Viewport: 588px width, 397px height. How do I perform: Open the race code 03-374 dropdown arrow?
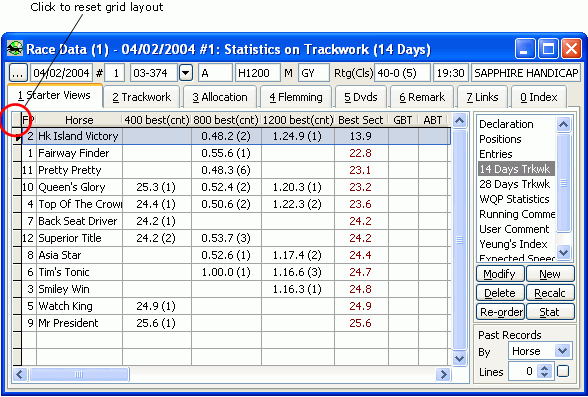(x=186, y=73)
